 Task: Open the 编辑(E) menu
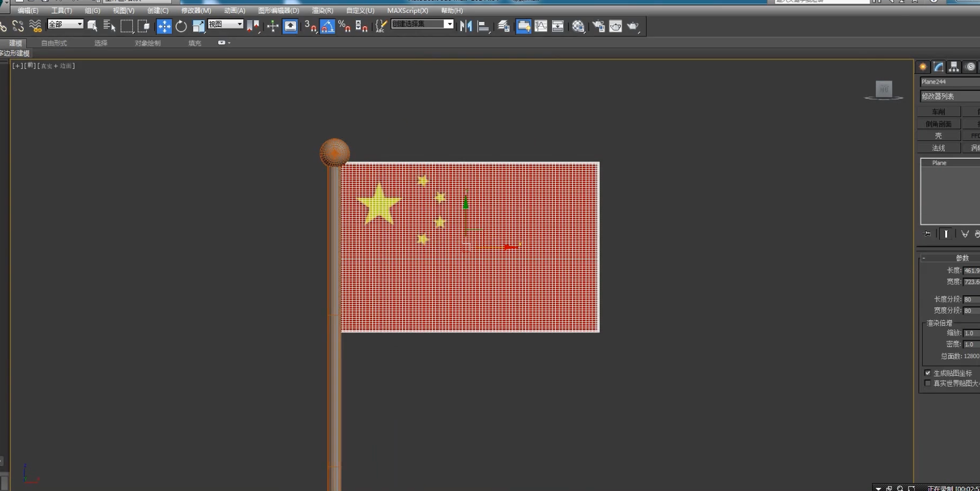27,10
